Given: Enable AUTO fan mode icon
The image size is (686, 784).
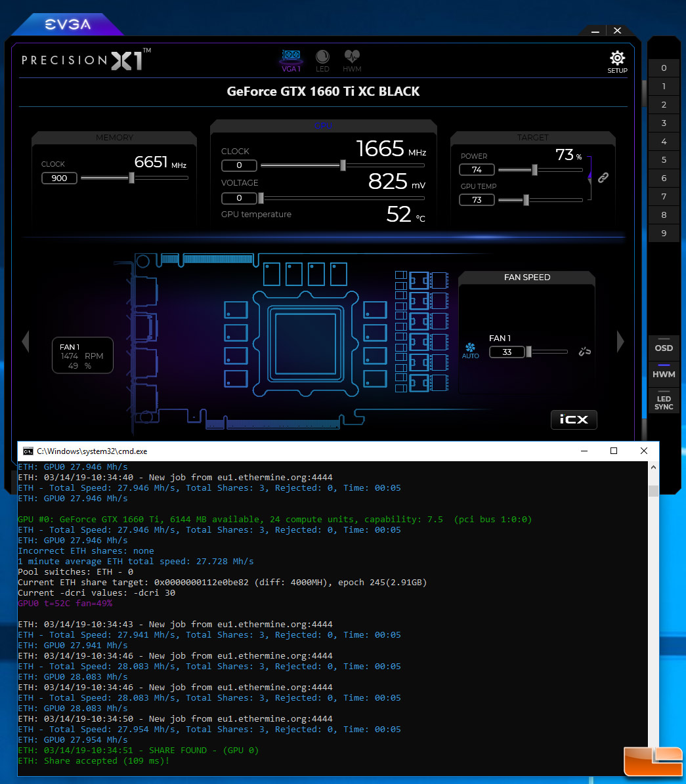Looking at the screenshot, I should [x=470, y=350].
